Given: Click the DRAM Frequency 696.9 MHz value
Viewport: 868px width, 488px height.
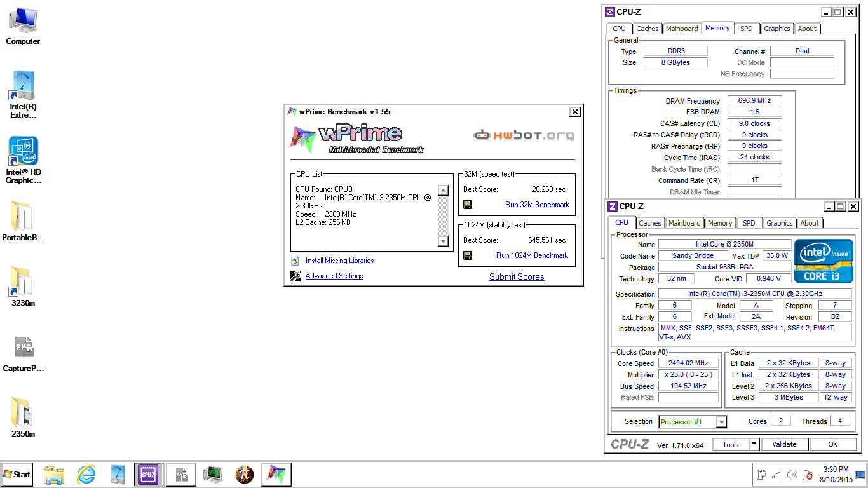Looking at the screenshot, I should click(x=754, y=101).
